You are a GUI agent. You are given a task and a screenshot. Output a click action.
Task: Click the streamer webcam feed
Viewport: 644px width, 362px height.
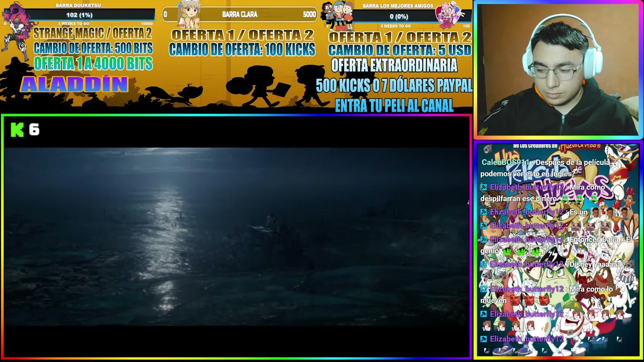[x=557, y=69]
